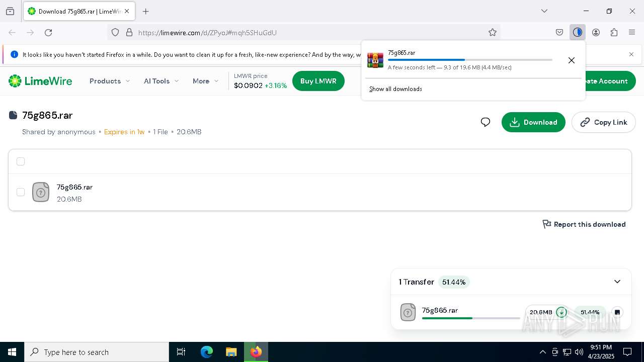The image size is (644, 362).
Task: Click transfer progress bar for 75g865.rar
Action: 471,318
